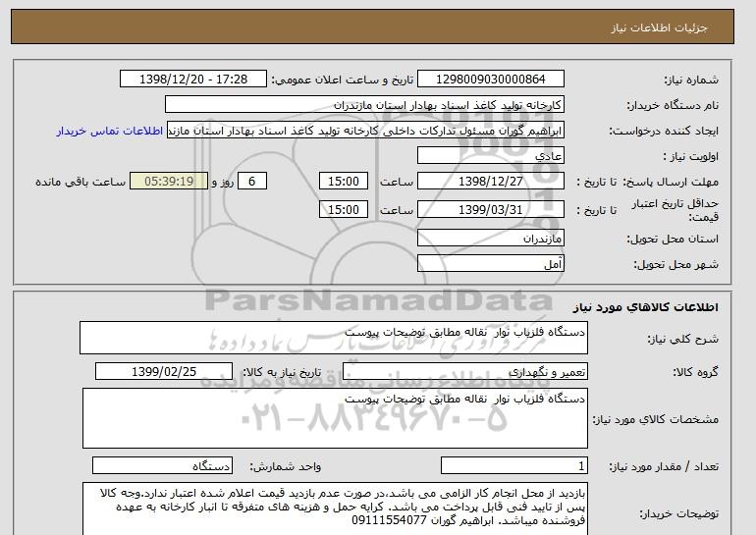
Task: Click the need number field 1298009030000864
Action: [x=491, y=79]
